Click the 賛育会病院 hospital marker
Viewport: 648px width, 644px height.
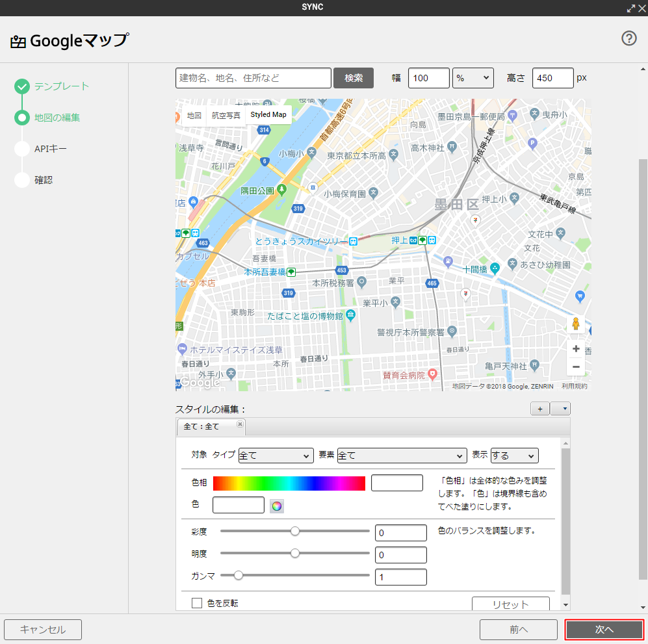click(x=432, y=374)
